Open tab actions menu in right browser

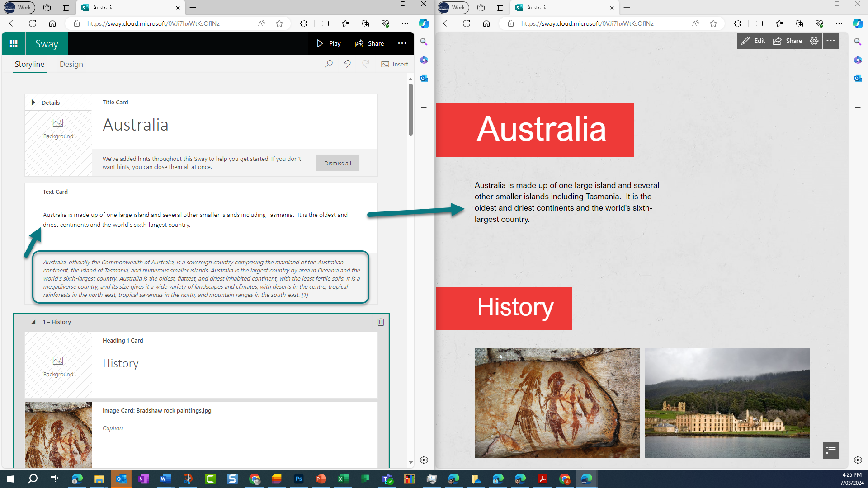pos(500,8)
